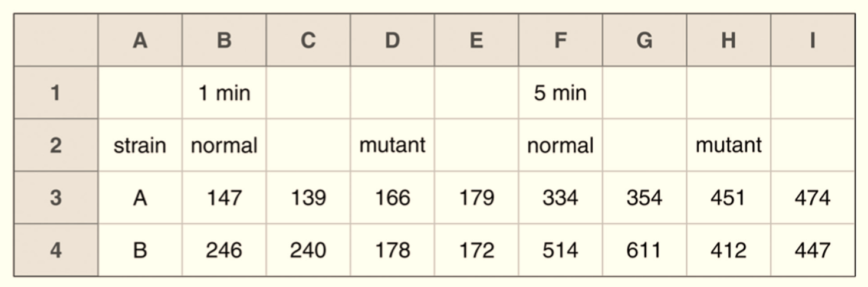Click the "1 min" cell

[x=224, y=93]
